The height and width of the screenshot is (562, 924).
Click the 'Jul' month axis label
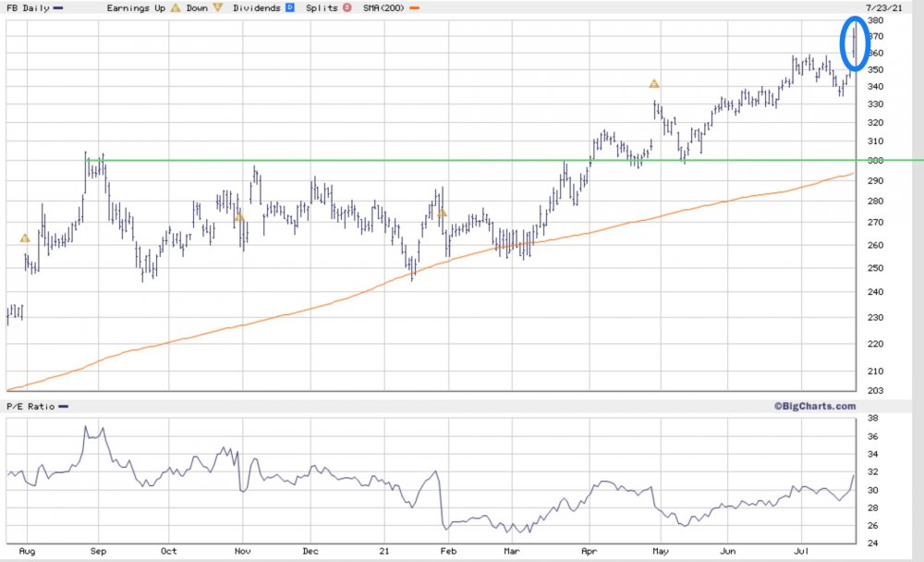801,551
